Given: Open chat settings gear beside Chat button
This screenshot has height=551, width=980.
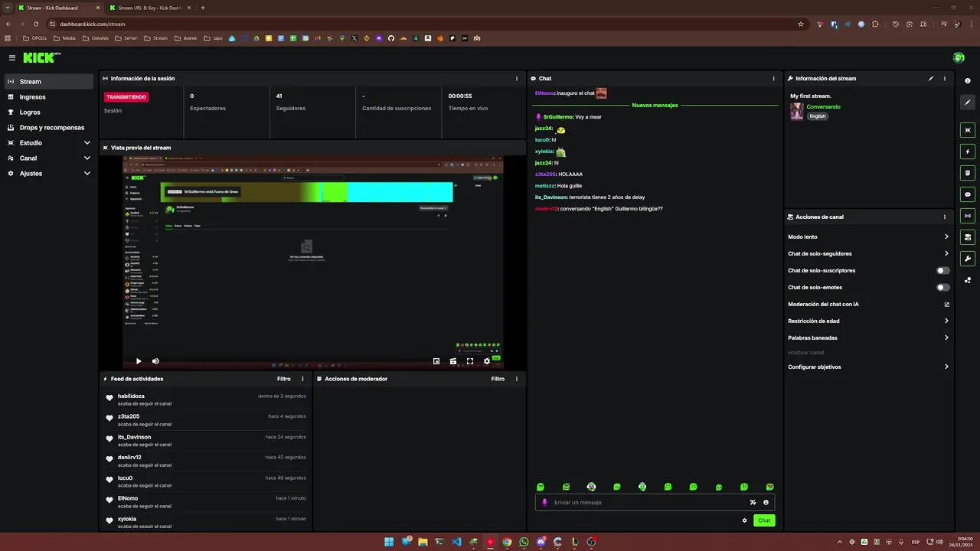Looking at the screenshot, I should point(744,520).
